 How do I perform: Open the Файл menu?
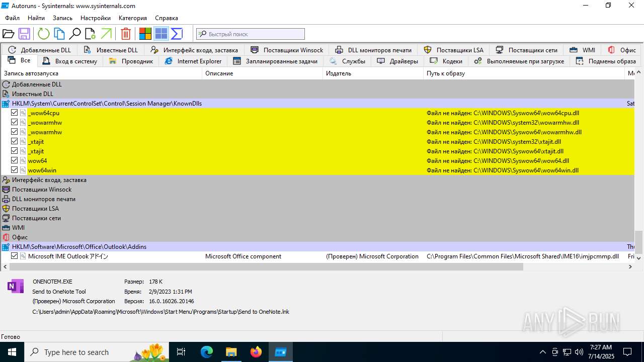pyautogui.click(x=13, y=18)
